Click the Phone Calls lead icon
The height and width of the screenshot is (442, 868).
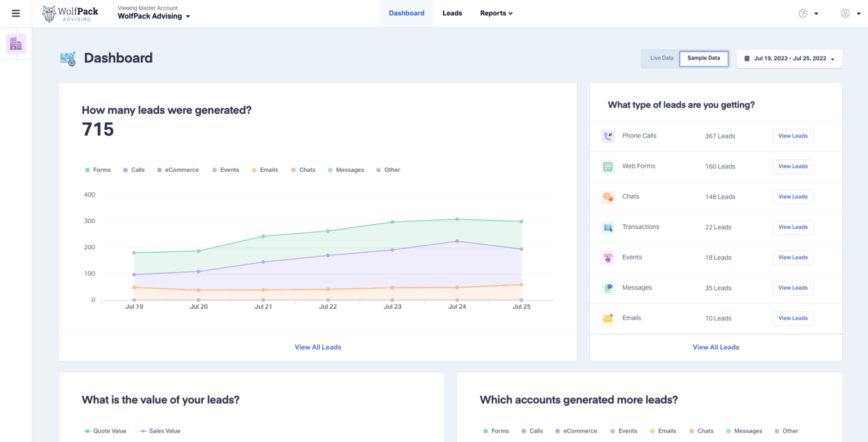pyautogui.click(x=608, y=136)
